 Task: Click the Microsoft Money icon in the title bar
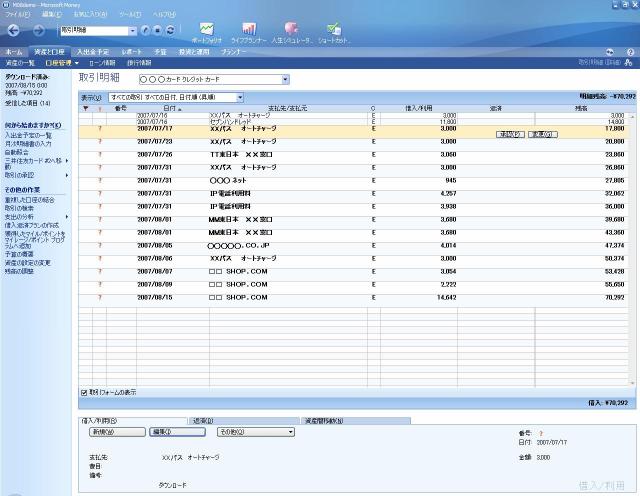coord(6,5)
